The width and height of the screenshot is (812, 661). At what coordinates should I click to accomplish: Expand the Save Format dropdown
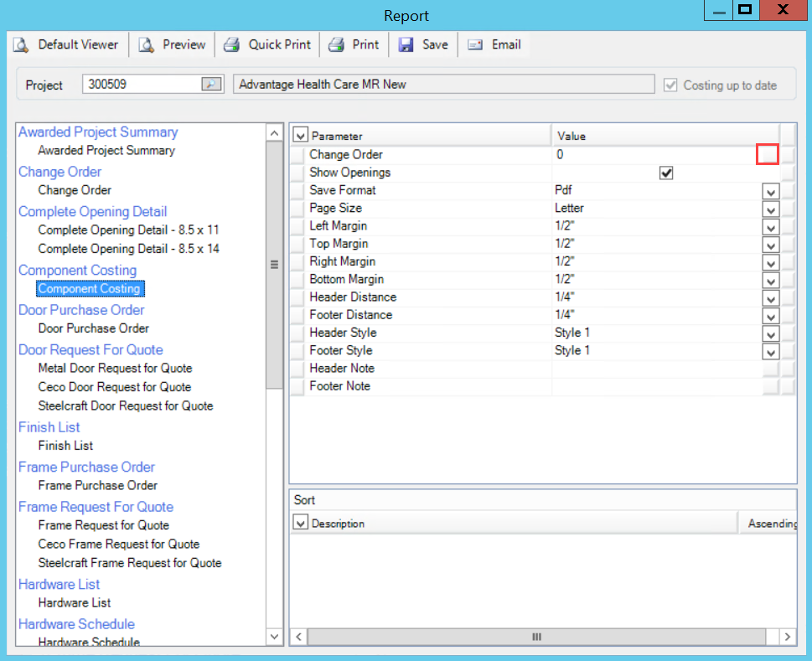(x=770, y=191)
